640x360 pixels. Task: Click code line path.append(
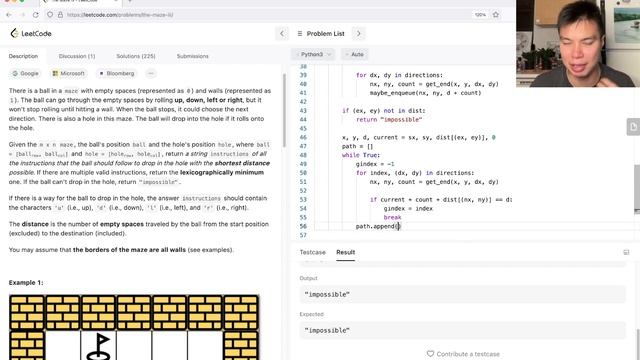click(378, 226)
